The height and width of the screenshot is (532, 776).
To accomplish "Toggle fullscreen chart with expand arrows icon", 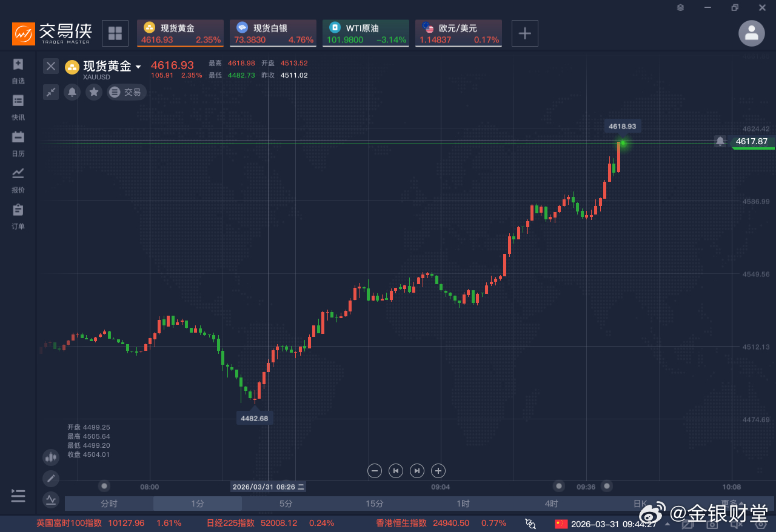I will click(x=50, y=92).
